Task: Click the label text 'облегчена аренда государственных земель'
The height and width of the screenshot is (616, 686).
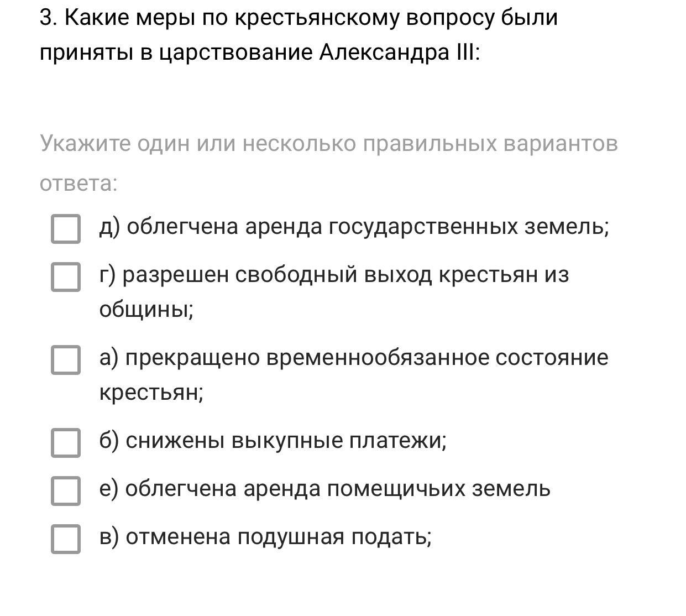Action: point(368,227)
